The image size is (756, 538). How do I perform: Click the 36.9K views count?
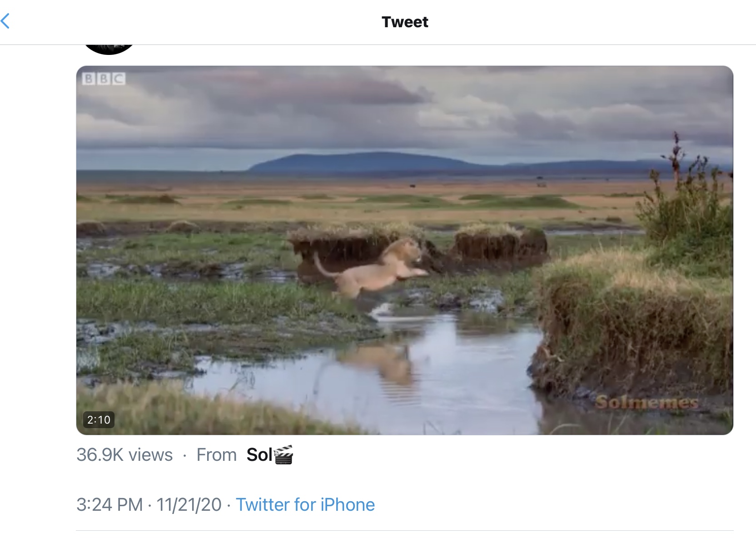tap(124, 454)
